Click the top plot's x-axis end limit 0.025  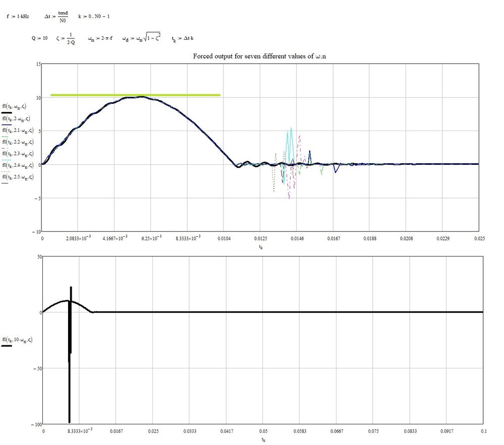479,238
